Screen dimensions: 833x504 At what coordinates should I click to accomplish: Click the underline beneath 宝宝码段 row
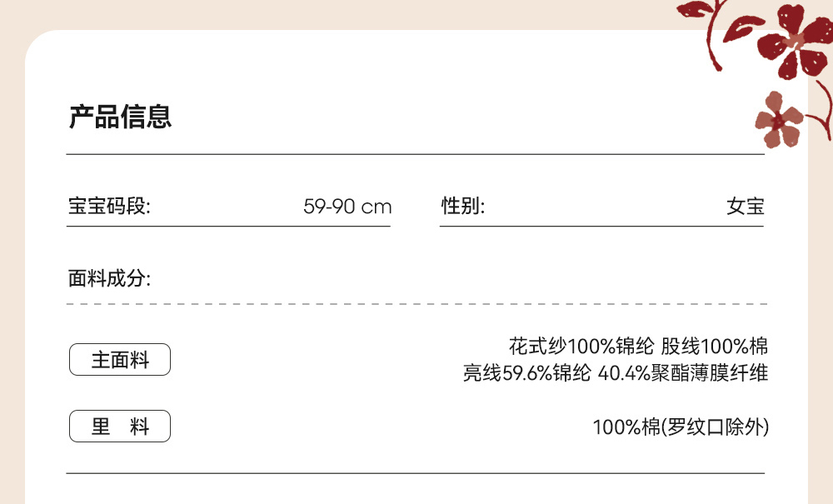click(x=229, y=226)
